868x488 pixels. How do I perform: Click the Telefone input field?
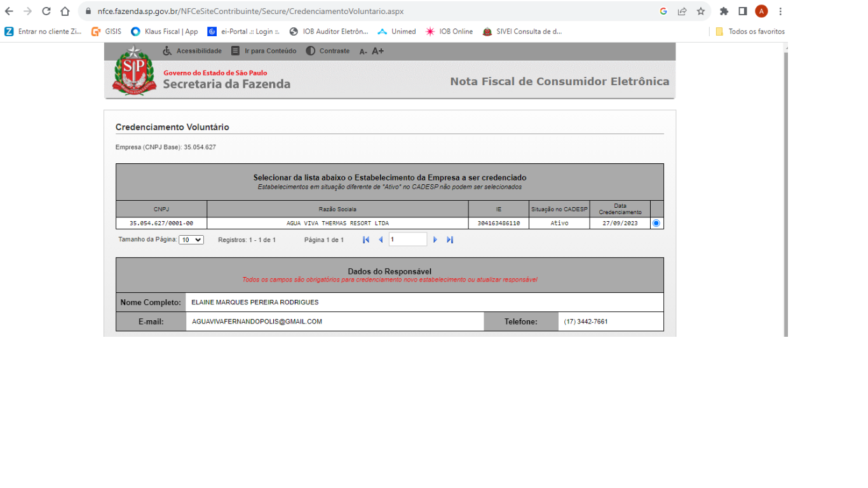point(610,322)
